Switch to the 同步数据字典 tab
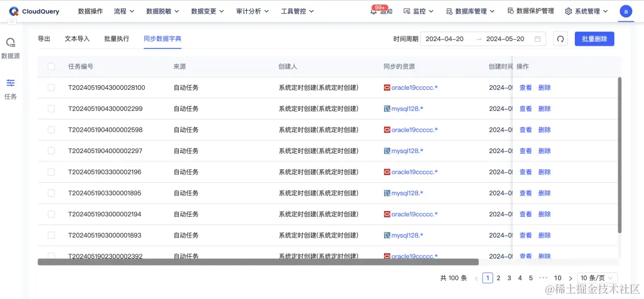 coord(163,39)
